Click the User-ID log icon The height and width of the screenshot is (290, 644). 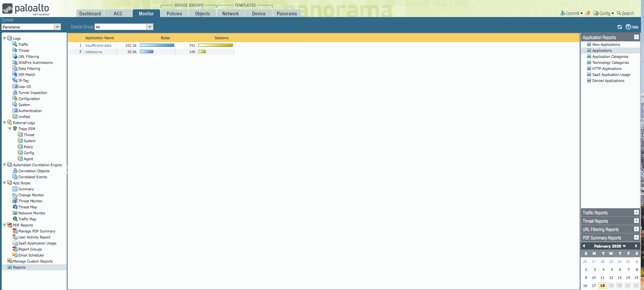pos(15,86)
